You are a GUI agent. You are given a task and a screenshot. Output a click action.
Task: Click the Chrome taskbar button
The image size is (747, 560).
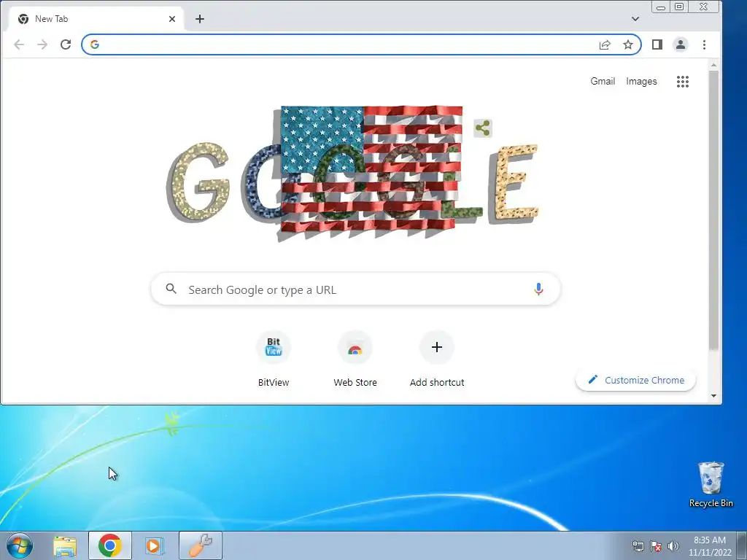pos(109,545)
